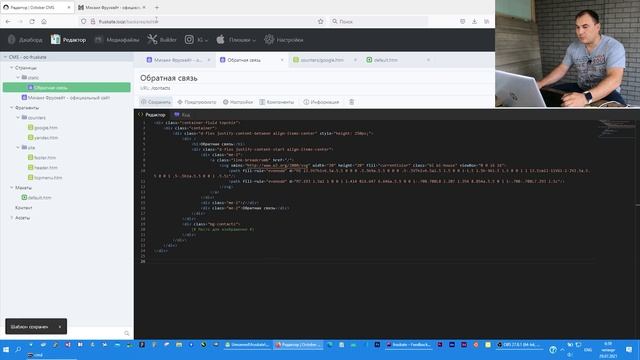Click the trash delete icon in page toolbar
This screenshot has height=360, width=640.
coord(351,102)
